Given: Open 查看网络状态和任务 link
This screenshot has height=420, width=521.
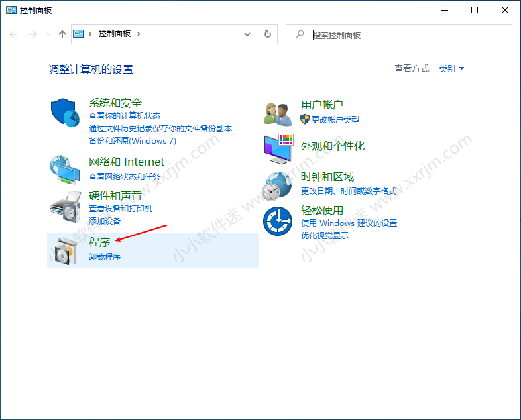Looking at the screenshot, I should pos(125,177).
